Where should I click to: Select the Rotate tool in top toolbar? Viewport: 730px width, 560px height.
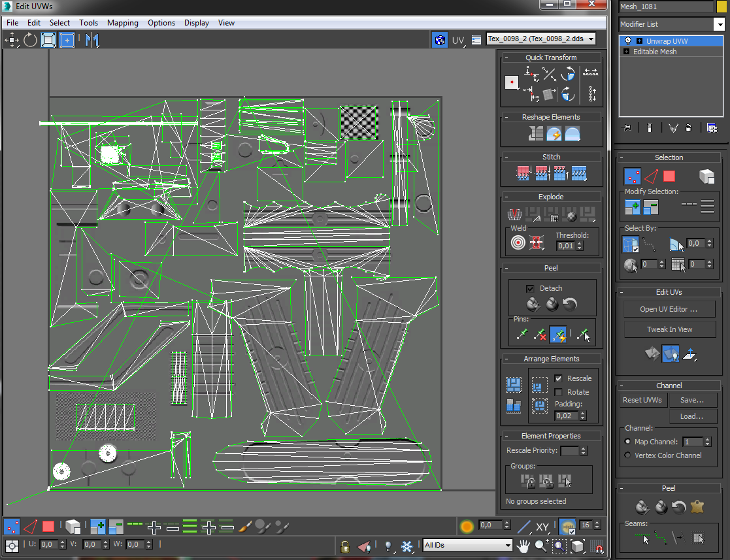(x=30, y=40)
